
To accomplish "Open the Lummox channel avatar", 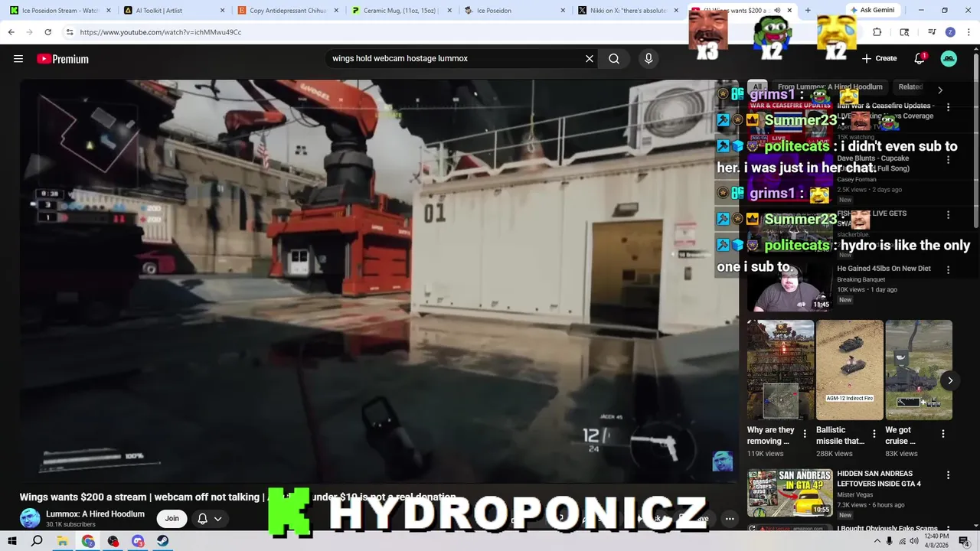I will pyautogui.click(x=30, y=518).
